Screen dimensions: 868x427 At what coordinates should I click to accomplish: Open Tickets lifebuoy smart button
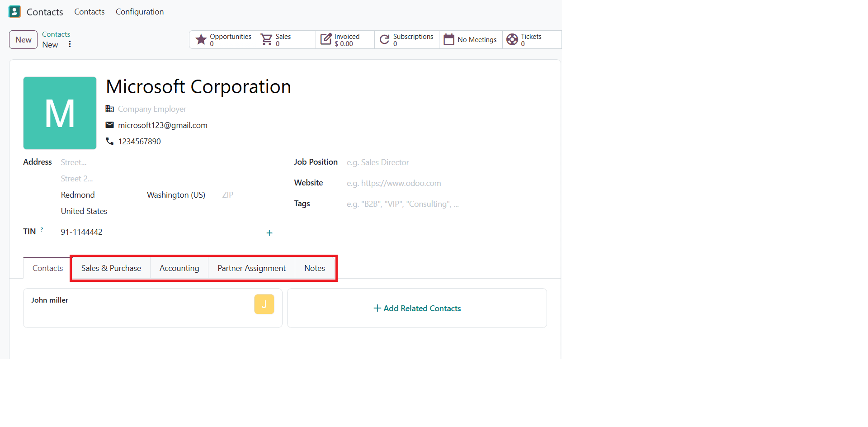(532, 40)
